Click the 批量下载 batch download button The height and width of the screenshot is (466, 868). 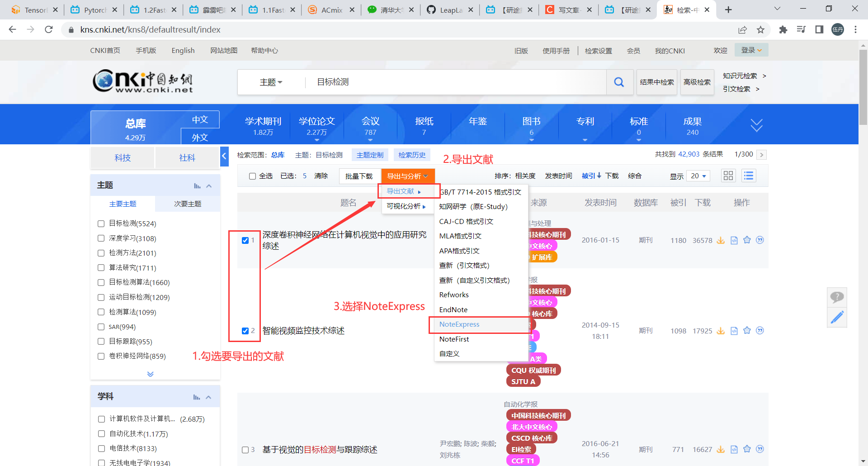click(359, 176)
